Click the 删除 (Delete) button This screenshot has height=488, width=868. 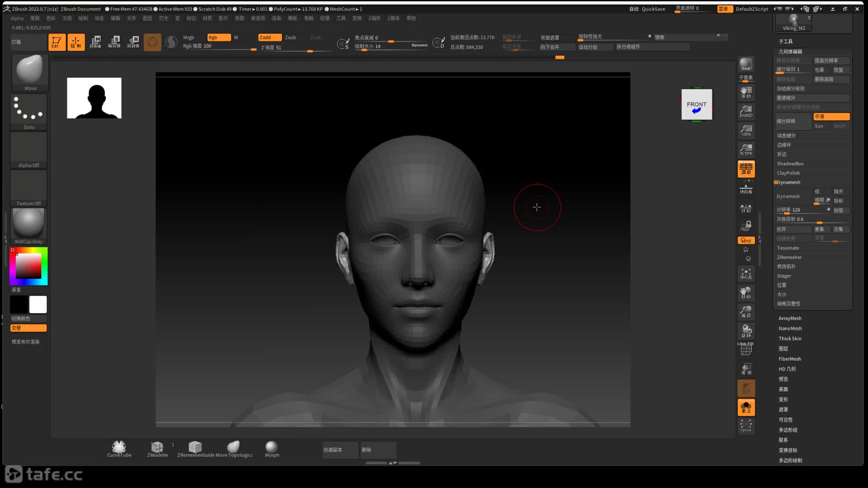(378, 450)
